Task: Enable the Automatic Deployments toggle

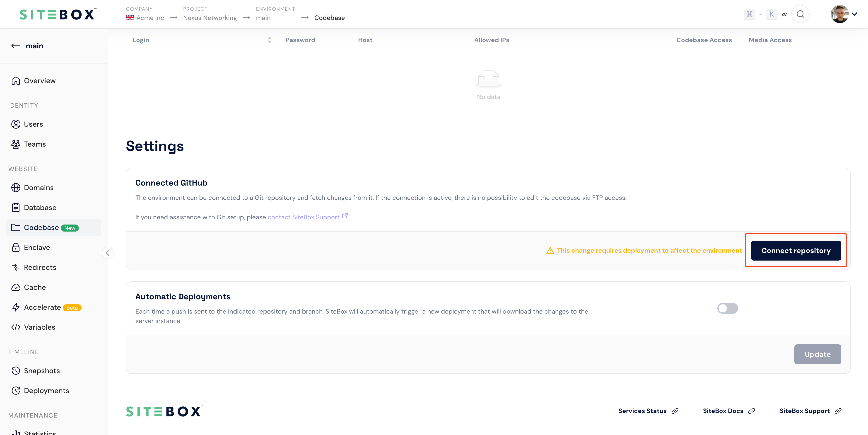Action: (x=728, y=308)
